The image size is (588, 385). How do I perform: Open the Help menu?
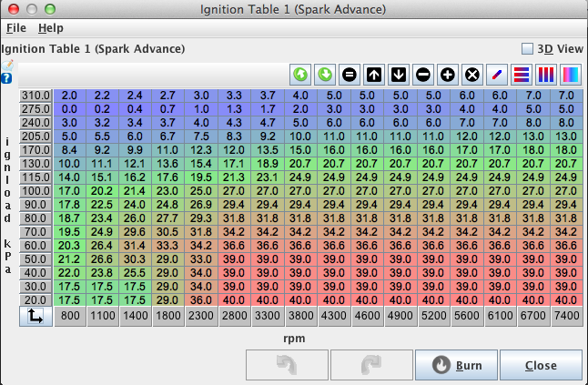(x=50, y=28)
